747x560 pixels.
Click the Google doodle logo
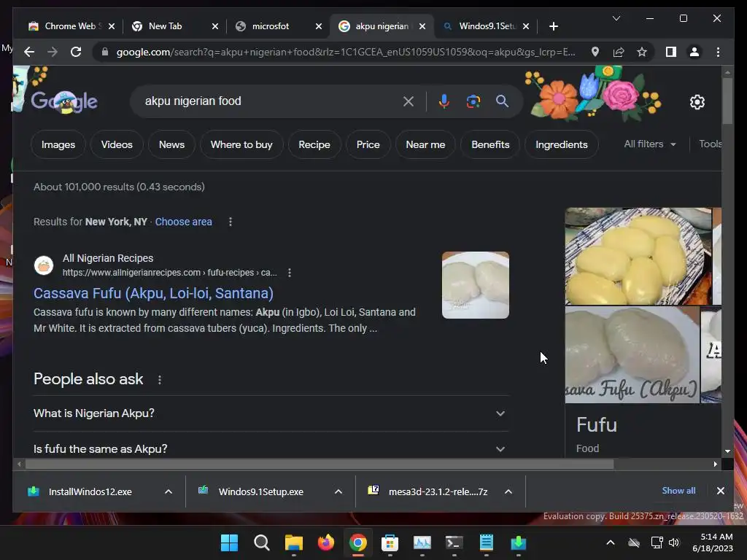[64, 101]
